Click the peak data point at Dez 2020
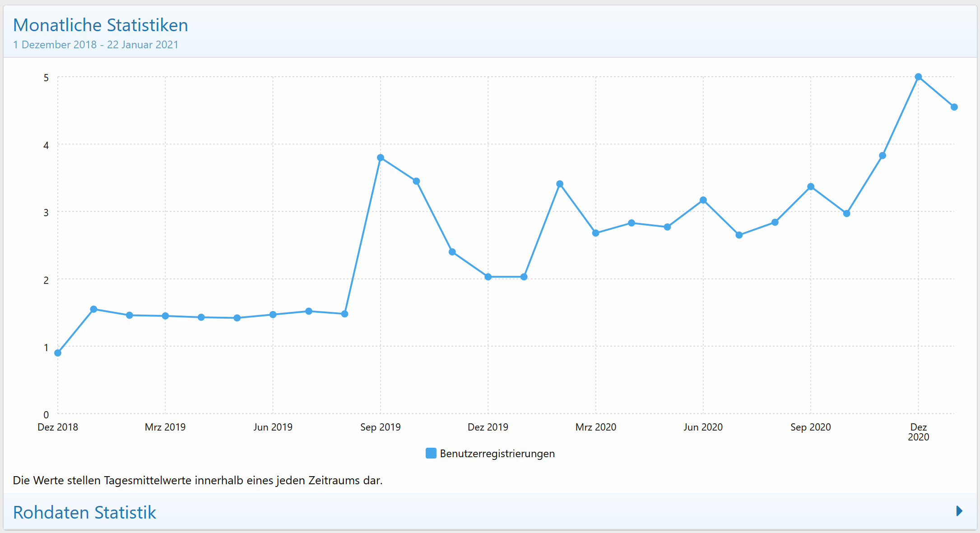 coord(918,77)
